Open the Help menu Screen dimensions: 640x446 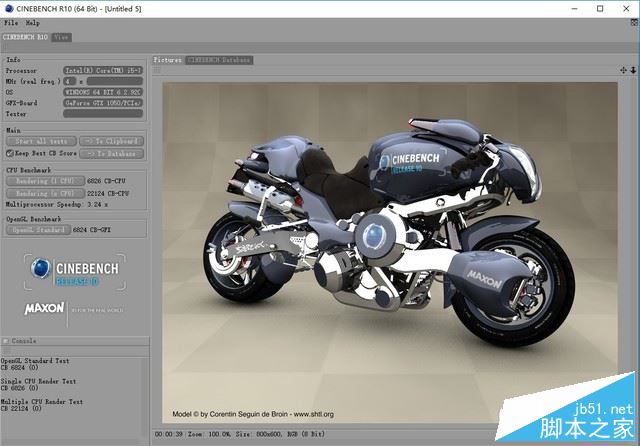(33, 23)
